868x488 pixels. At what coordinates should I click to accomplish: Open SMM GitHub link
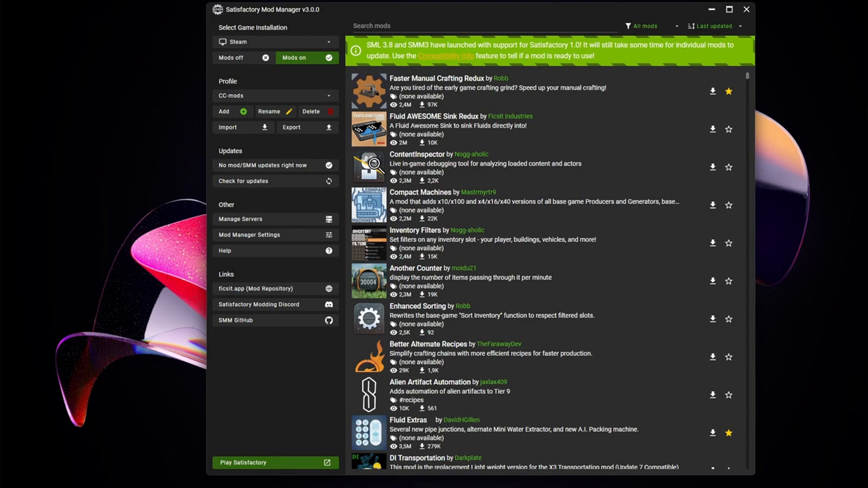coord(276,320)
